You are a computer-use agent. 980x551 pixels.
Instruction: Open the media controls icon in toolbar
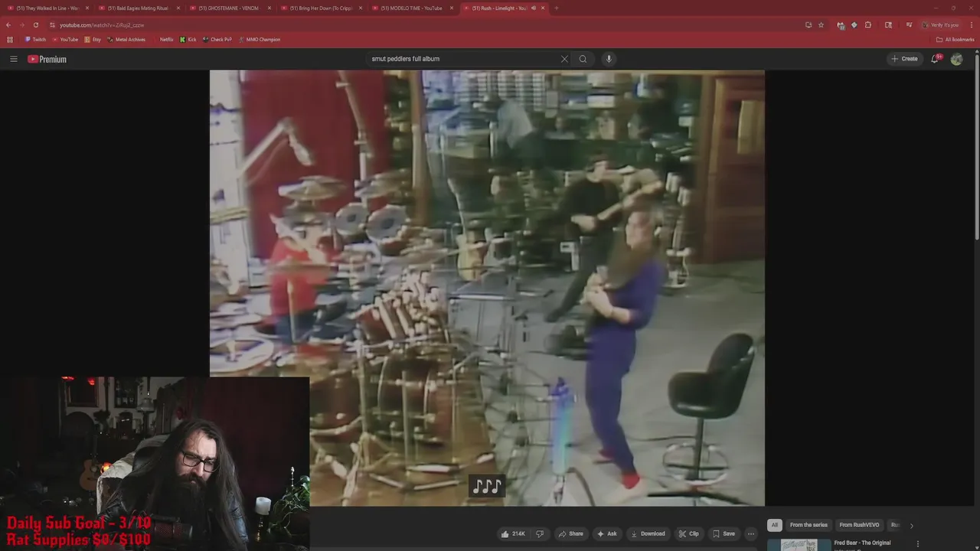click(x=909, y=24)
